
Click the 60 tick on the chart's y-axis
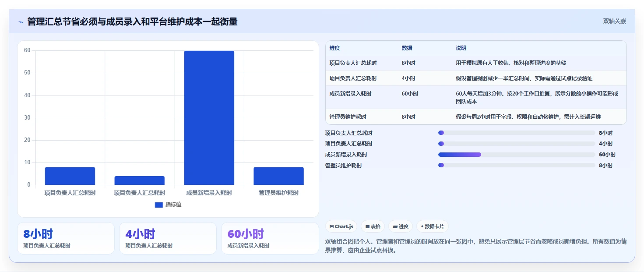(x=27, y=50)
